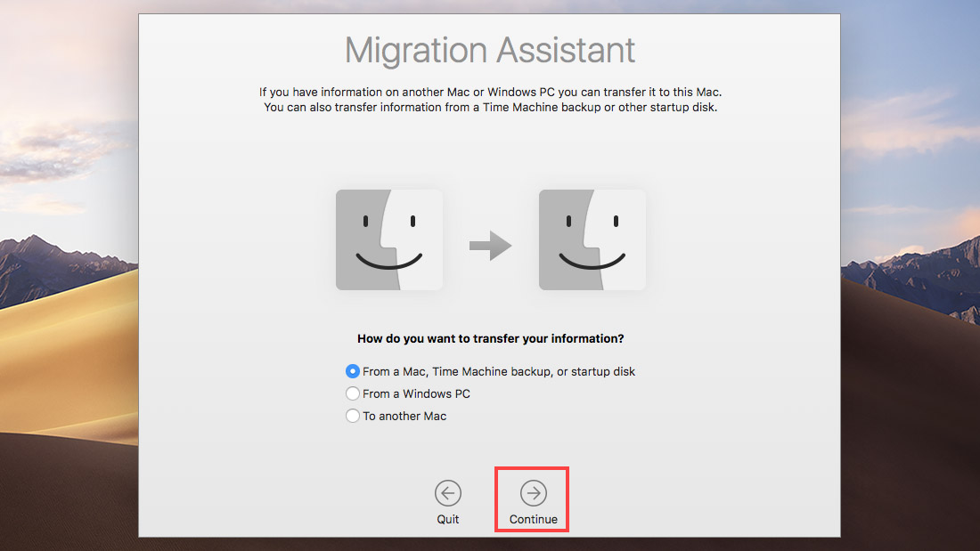
Task: Choose the 'From a Windows PC' radio button
Action: click(x=352, y=393)
